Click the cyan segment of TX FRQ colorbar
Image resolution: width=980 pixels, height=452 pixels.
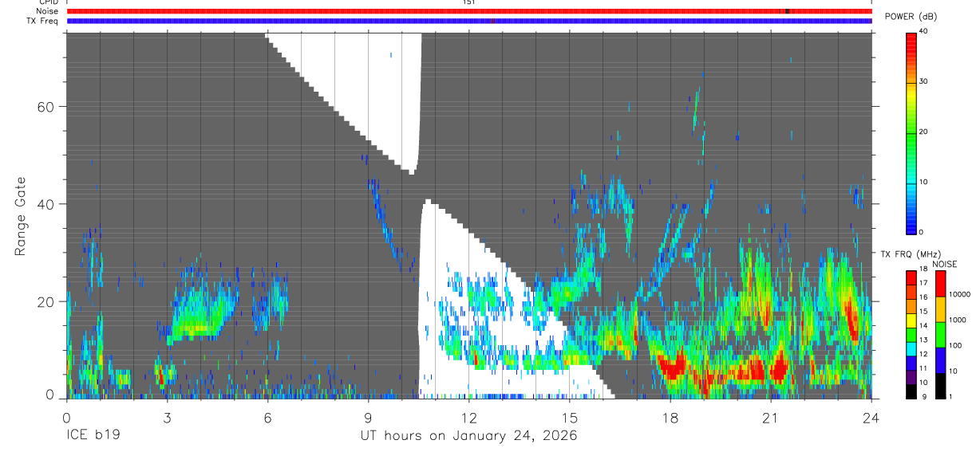click(911, 349)
